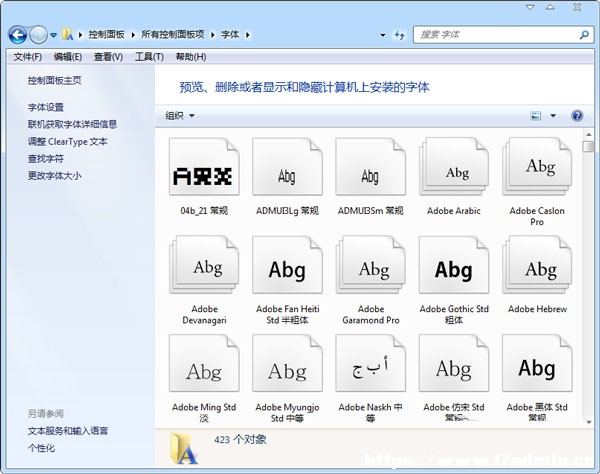Select the Adobe 黑体 Std font icon
This screenshot has height=474, width=600.
(537, 363)
